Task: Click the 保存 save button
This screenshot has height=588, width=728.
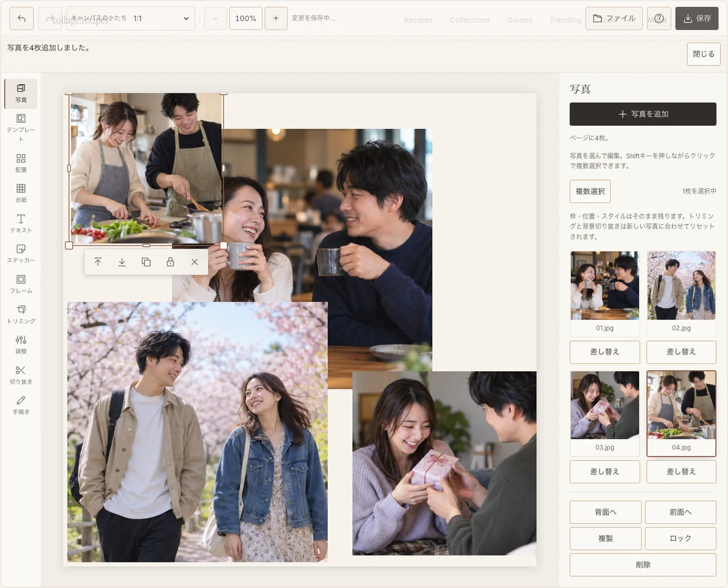Action: [x=697, y=18]
